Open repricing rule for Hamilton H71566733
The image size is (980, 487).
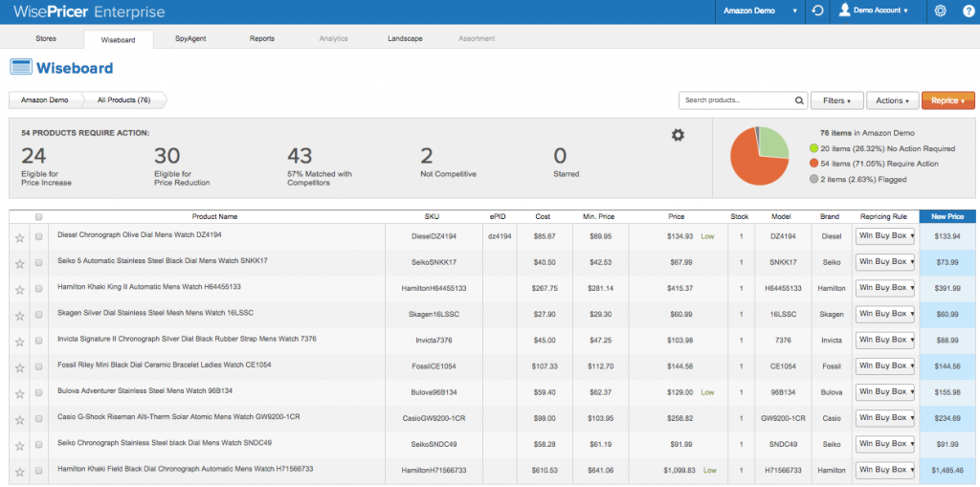pos(885,470)
